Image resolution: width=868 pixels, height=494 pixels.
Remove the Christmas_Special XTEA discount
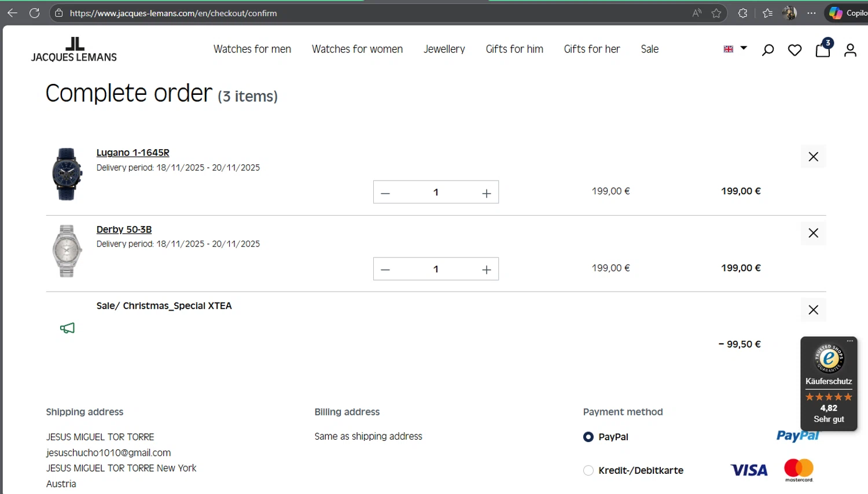813,310
